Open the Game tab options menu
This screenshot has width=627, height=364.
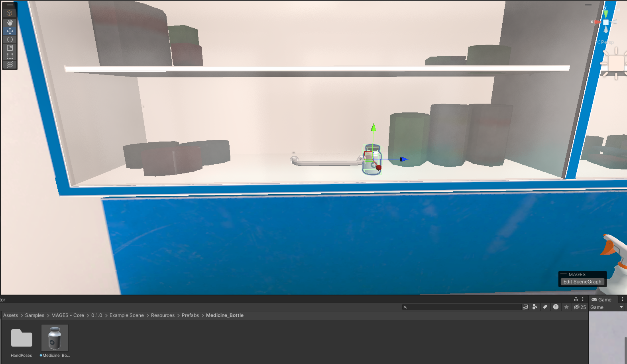(622, 299)
